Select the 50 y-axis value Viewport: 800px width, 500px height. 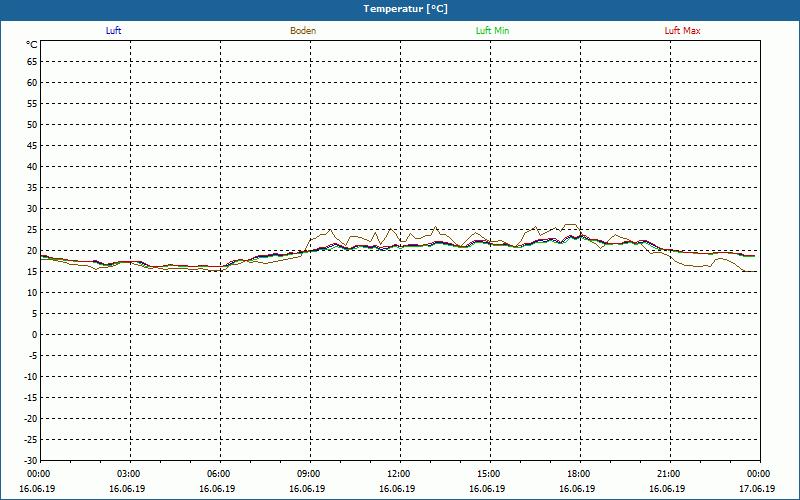(x=32, y=124)
